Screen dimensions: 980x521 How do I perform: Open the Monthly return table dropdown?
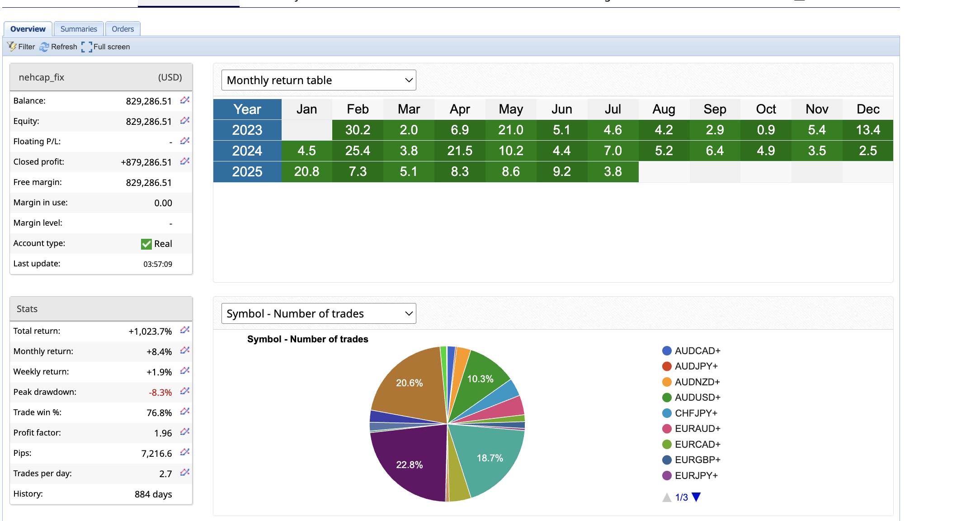[x=319, y=80]
